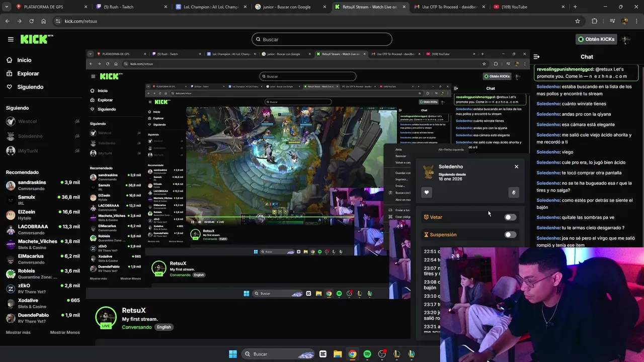Click the Kick Buscar search field
This screenshot has height=362, width=644.
pos(321,39)
